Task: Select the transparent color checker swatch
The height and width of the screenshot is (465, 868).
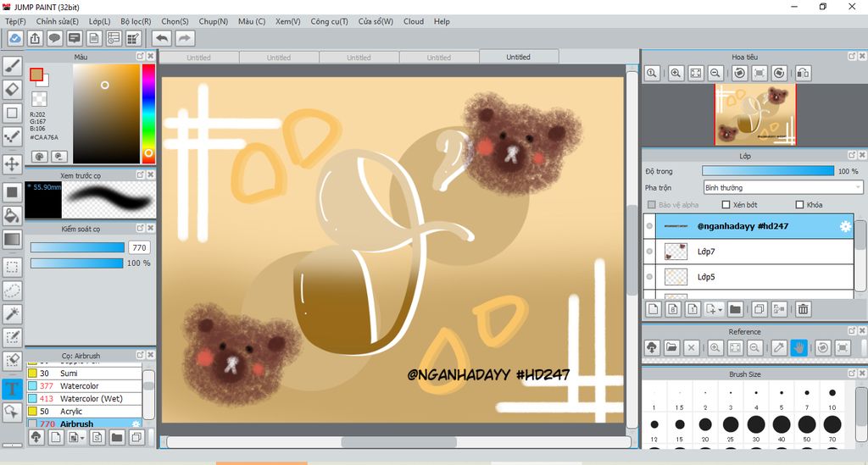Action: click(39, 99)
